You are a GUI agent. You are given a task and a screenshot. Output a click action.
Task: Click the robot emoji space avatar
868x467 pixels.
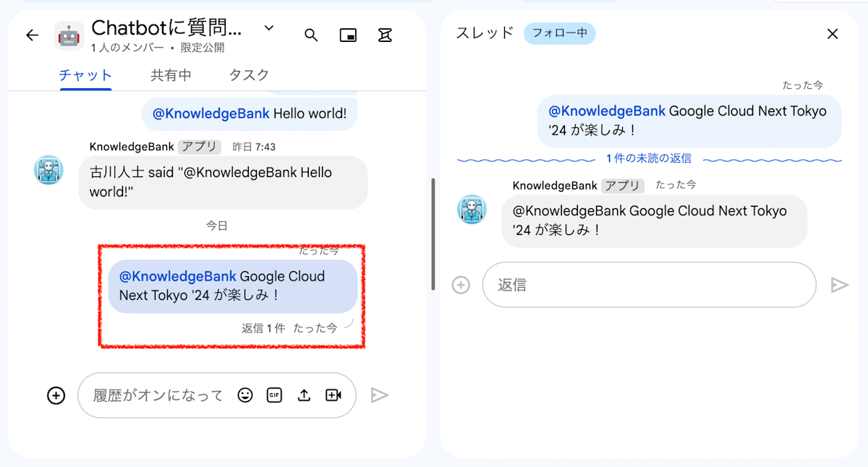[x=69, y=35]
